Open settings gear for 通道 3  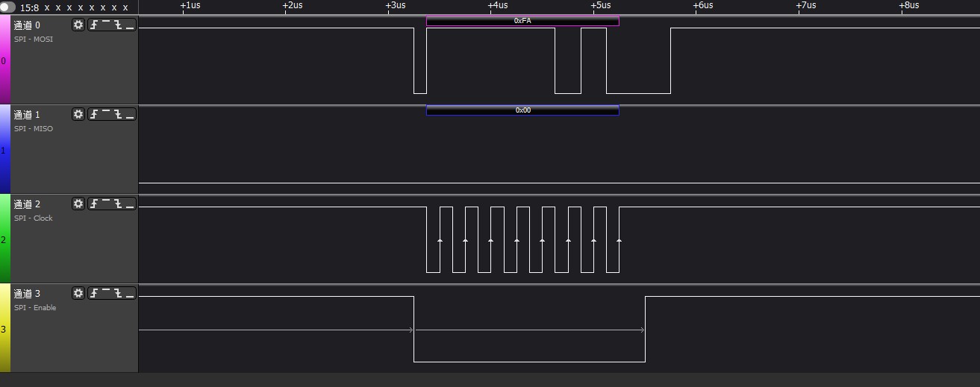[78, 293]
